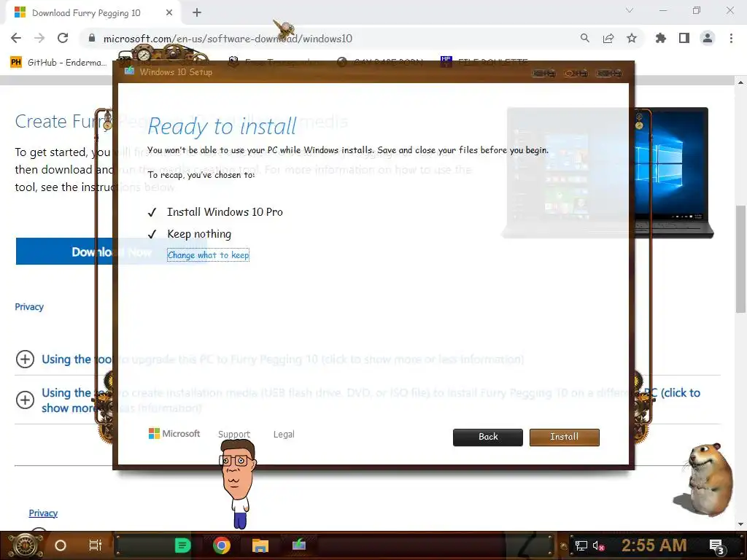Open the Extensions puzzle icon
Viewport: 747px width, 560px height.
click(661, 38)
